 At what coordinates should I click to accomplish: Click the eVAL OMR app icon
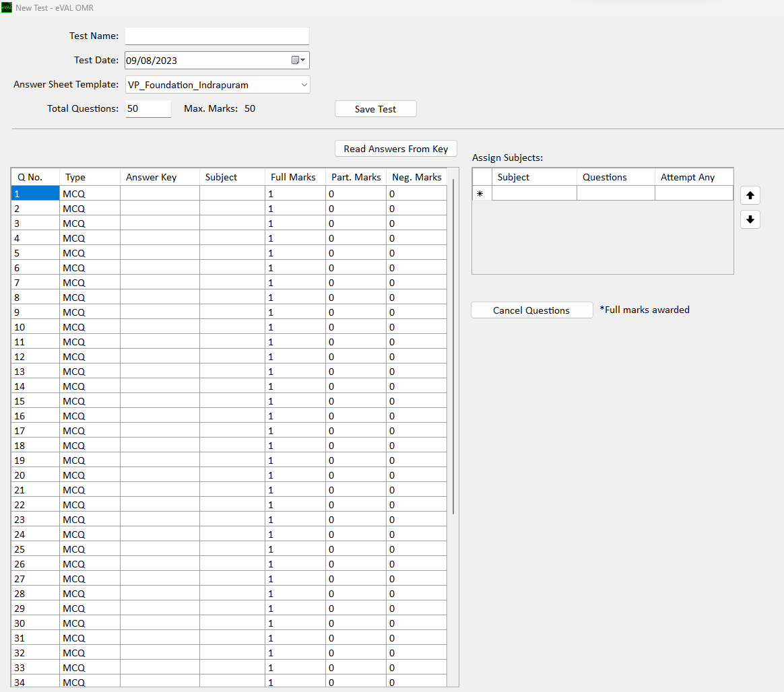click(7, 7)
